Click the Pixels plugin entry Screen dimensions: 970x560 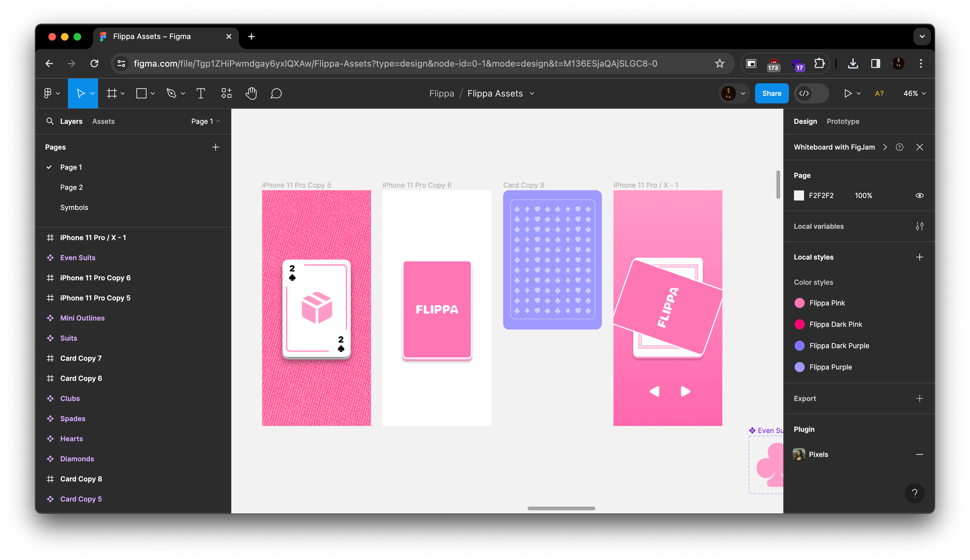[x=818, y=454]
